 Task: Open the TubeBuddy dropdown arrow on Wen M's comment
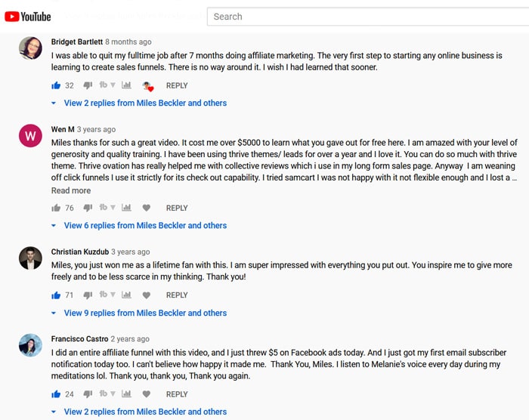point(113,208)
